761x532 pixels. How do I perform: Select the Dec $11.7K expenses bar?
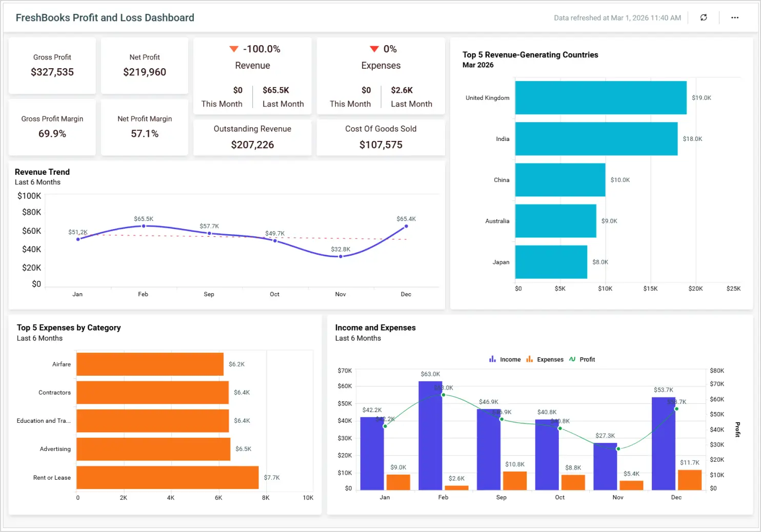click(x=690, y=480)
